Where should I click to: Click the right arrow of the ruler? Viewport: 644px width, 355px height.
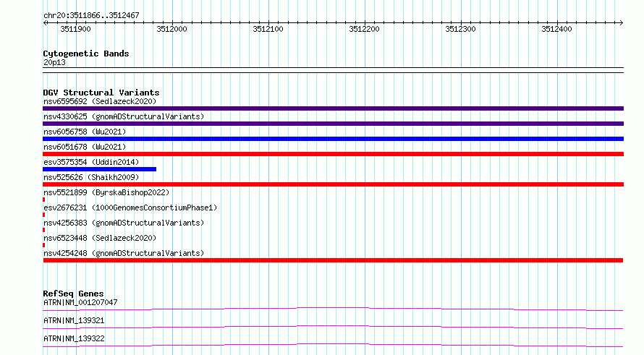pos(621,22)
